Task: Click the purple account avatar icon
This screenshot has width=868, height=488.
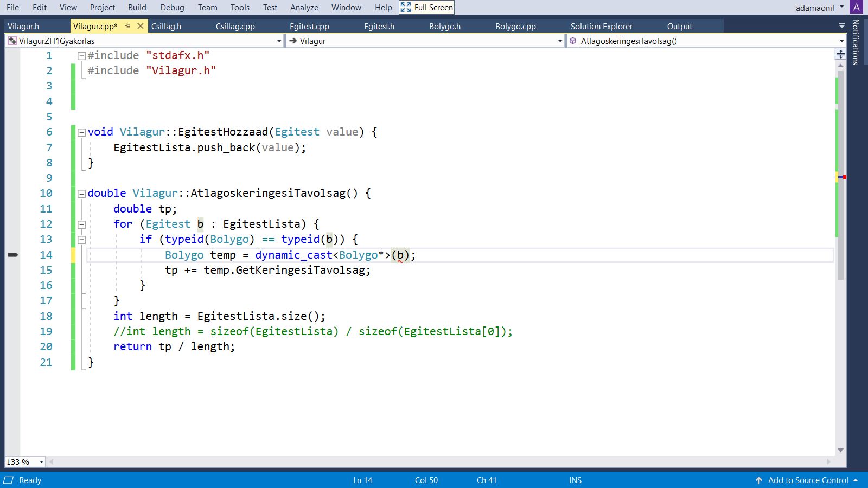Action: tap(857, 7)
